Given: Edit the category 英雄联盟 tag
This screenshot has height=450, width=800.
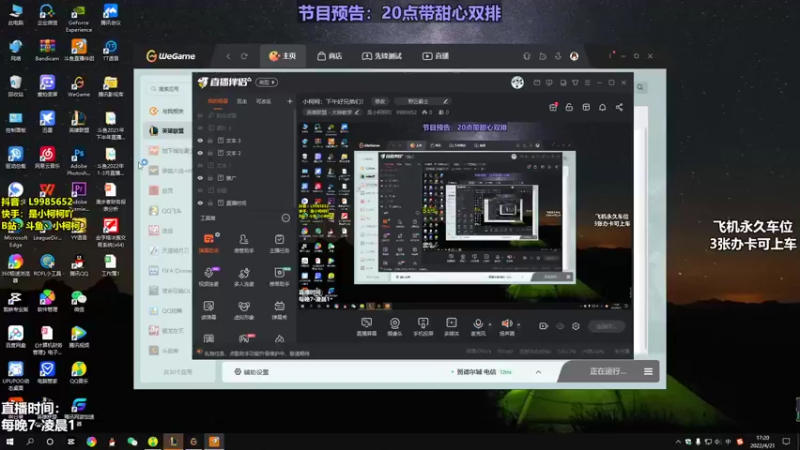Looking at the screenshot, I should coord(332,112).
